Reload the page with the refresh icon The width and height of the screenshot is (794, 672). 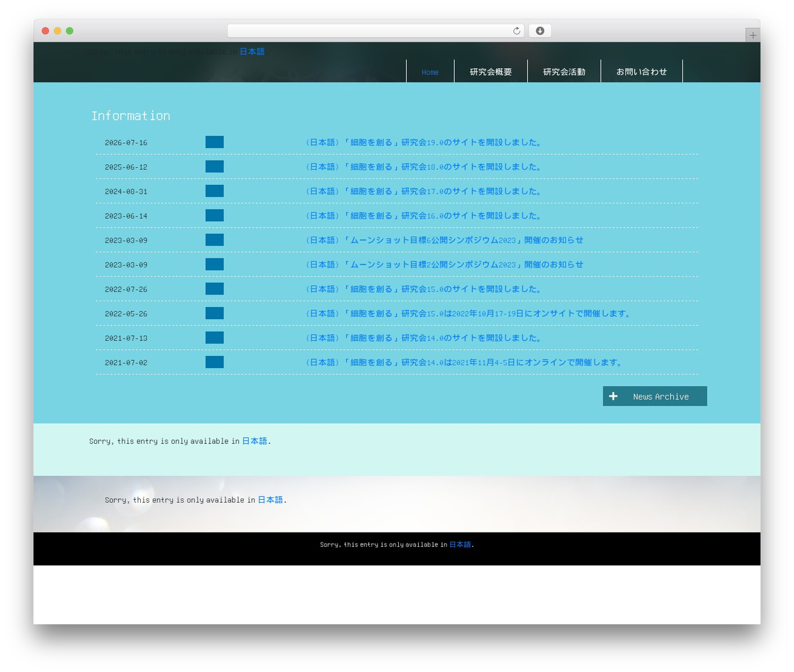[516, 31]
